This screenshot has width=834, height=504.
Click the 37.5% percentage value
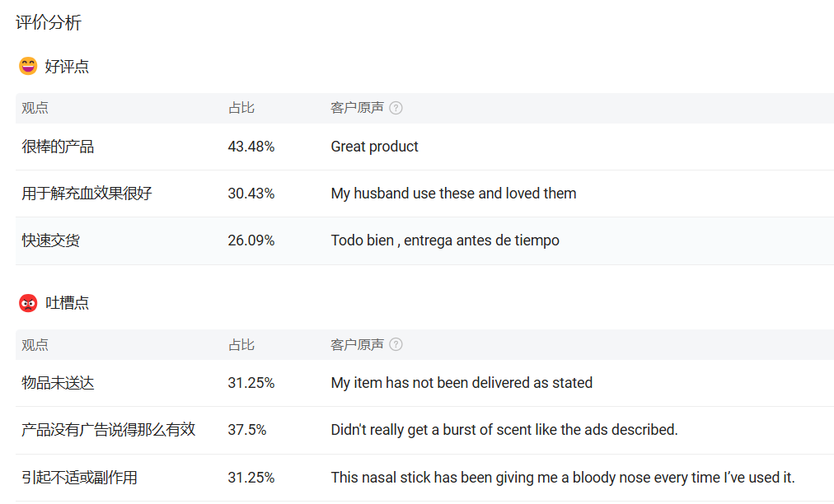(x=246, y=430)
